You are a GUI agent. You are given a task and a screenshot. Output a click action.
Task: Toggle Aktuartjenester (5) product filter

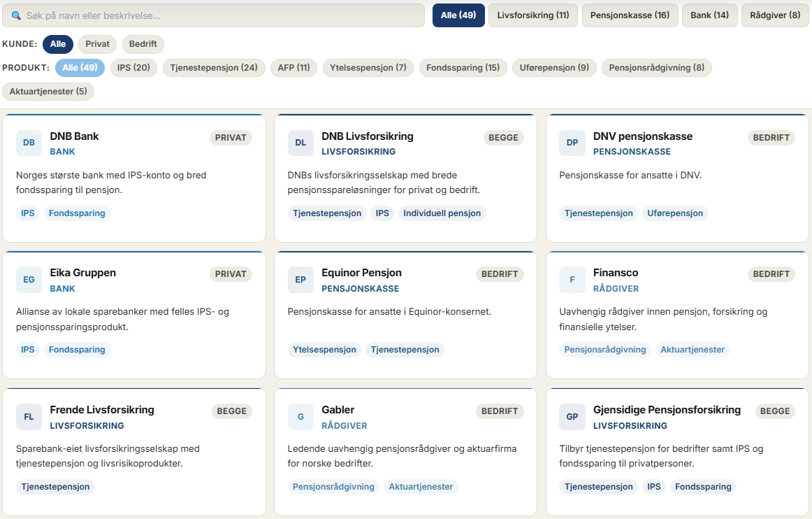[x=48, y=92]
